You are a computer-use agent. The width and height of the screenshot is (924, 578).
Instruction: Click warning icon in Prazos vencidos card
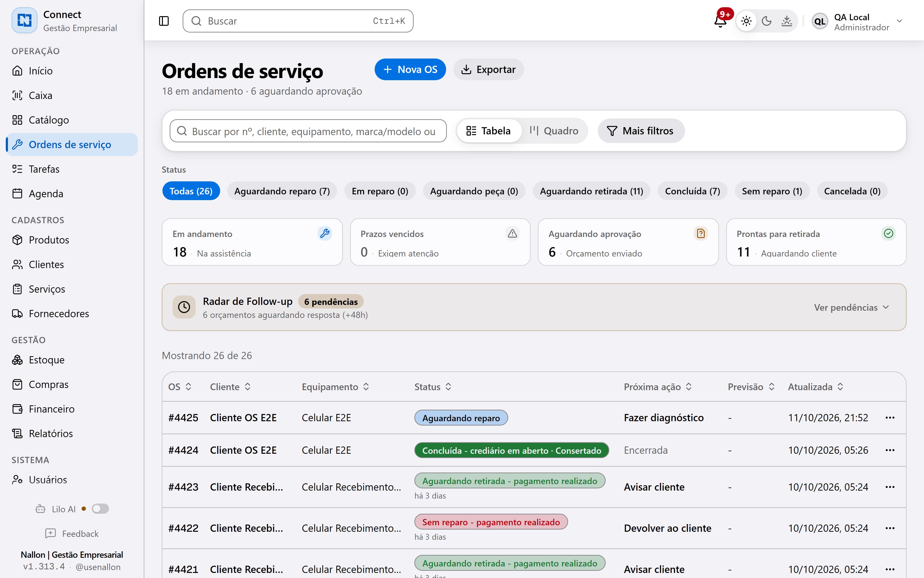tap(512, 233)
